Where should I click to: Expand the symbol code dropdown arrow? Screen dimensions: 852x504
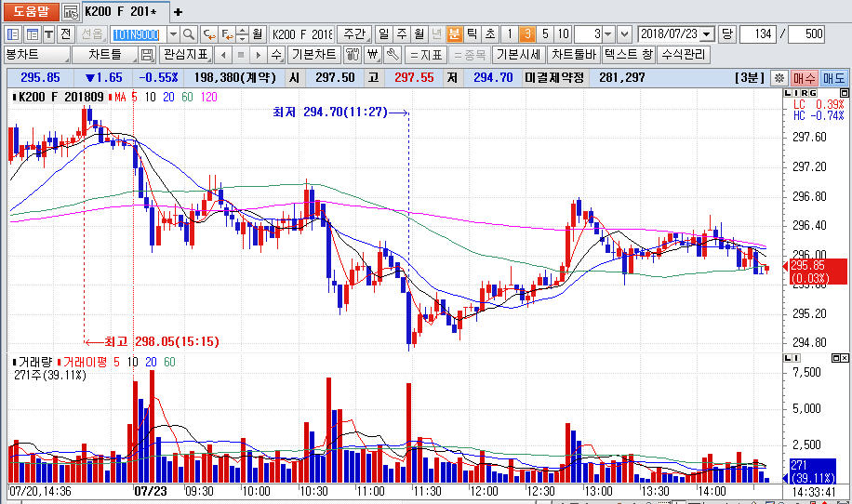tap(172, 33)
